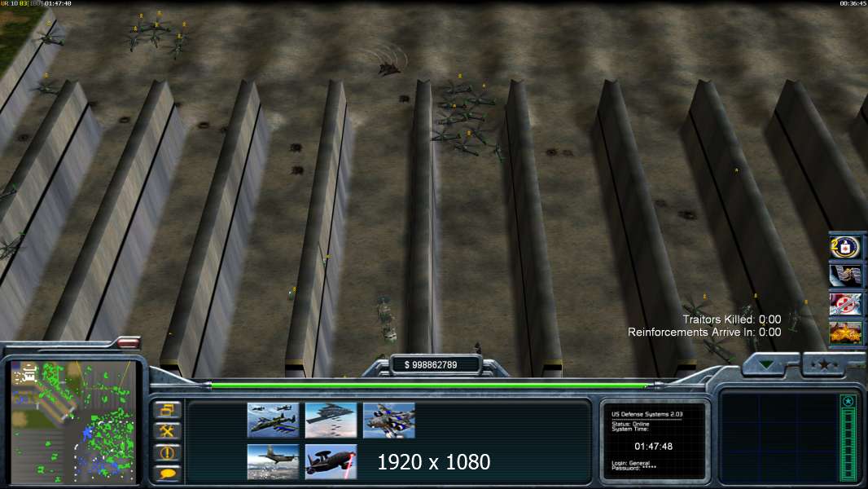Open the chat bubble communicator button

[x=167, y=474]
